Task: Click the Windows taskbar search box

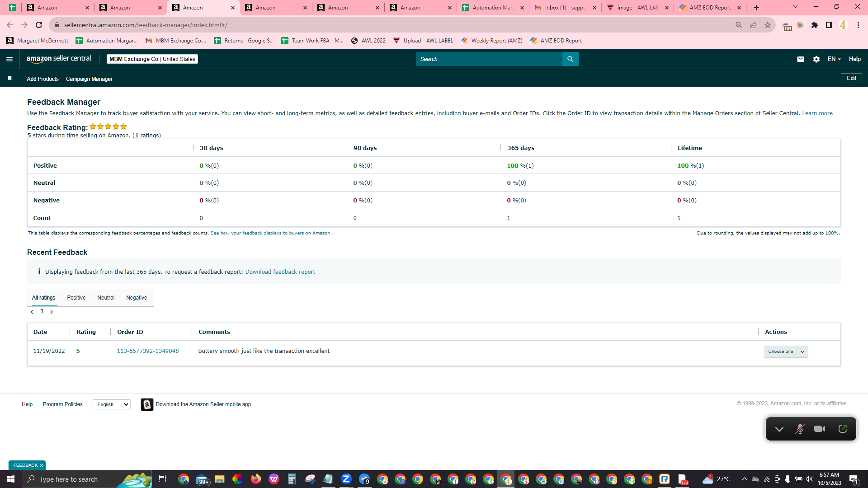Action: [x=87, y=479]
